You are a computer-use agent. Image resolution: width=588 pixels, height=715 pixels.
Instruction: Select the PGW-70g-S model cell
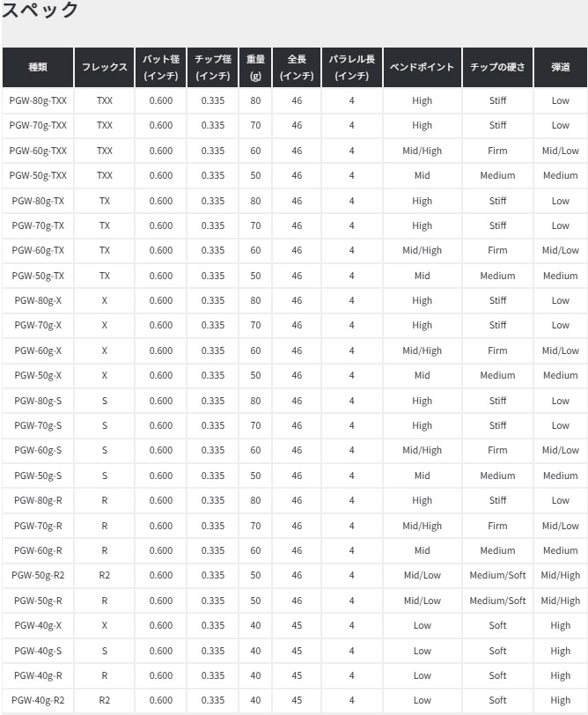point(38,425)
